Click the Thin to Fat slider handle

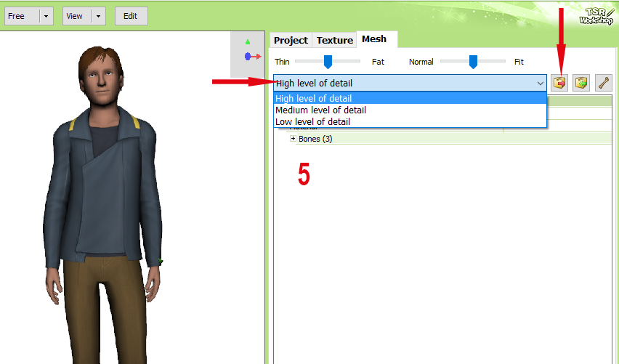328,62
